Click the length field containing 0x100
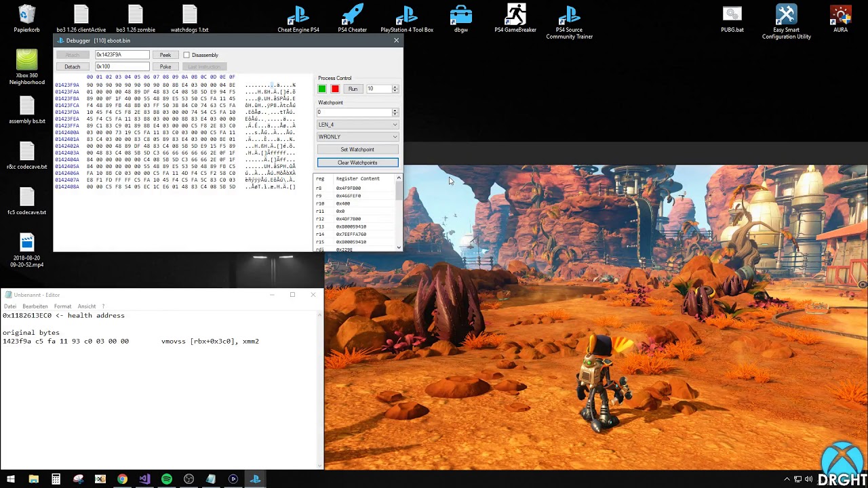The width and height of the screenshot is (868, 488). pos(122,66)
